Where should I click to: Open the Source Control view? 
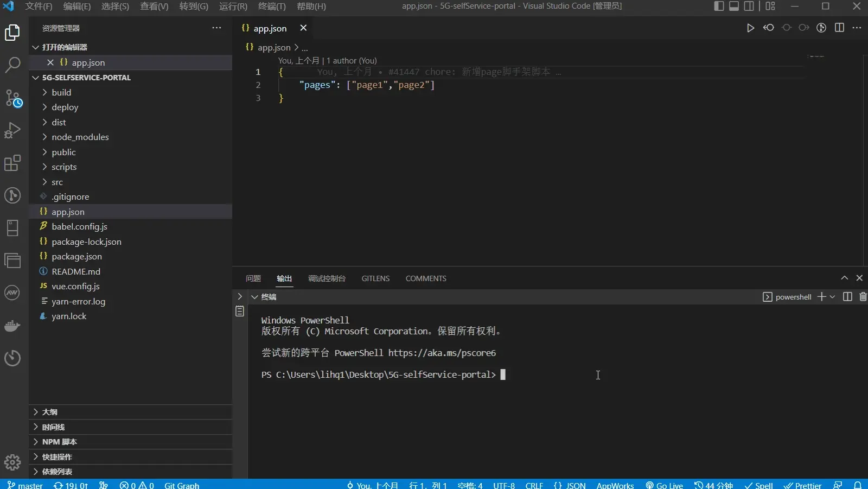pyautogui.click(x=12, y=98)
